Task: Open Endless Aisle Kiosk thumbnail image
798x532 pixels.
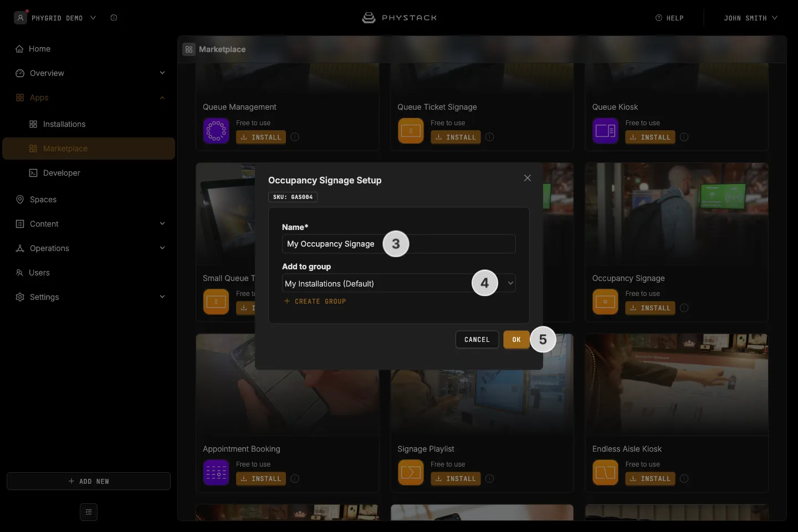Action: pyautogui.click(x=677, y=385)
